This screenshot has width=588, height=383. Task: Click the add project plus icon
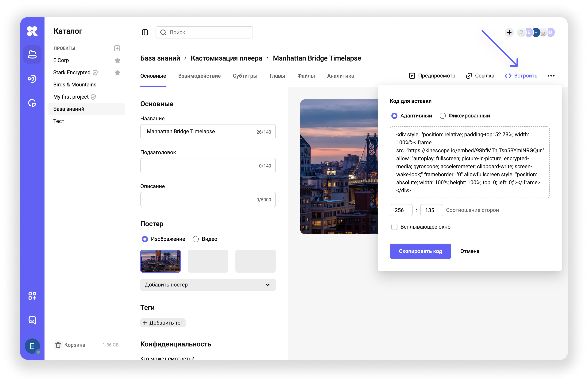(117, 48)
